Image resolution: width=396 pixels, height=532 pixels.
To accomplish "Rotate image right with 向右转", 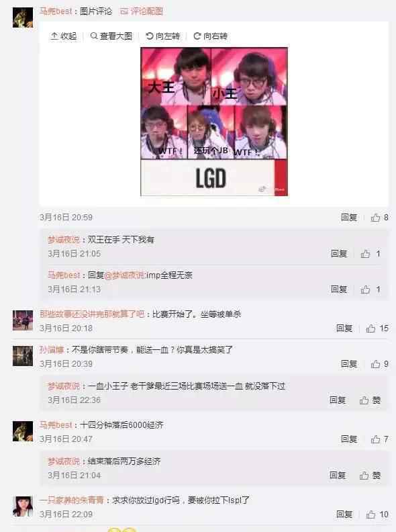I will 210,36.
